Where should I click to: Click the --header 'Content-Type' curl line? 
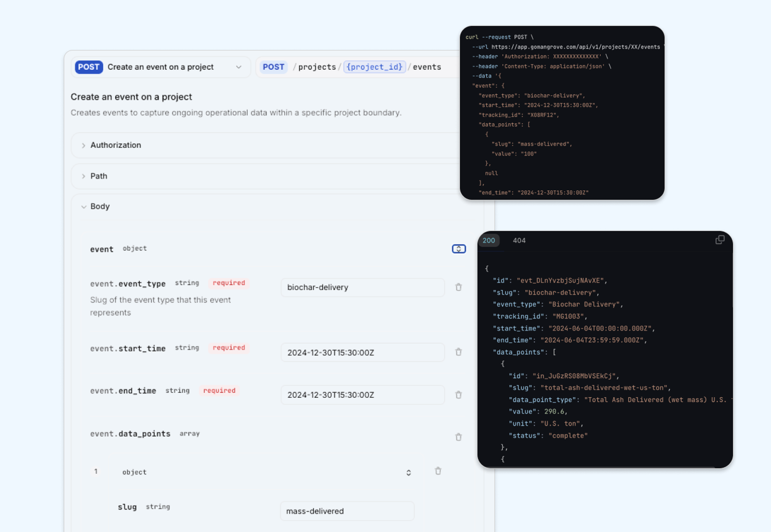(x=542, y=66)
